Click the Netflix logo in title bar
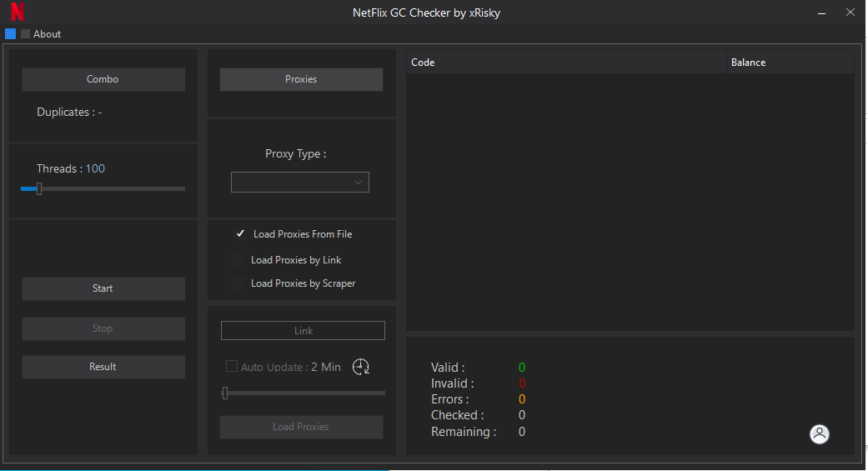This screenshot has width=868, height=471. coord(17,13)
